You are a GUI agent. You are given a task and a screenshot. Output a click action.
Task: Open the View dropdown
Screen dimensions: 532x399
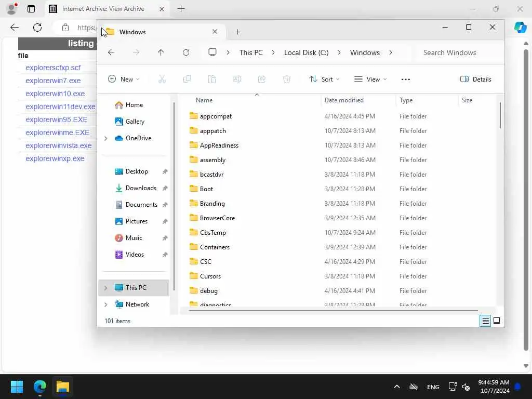point(370,79)
